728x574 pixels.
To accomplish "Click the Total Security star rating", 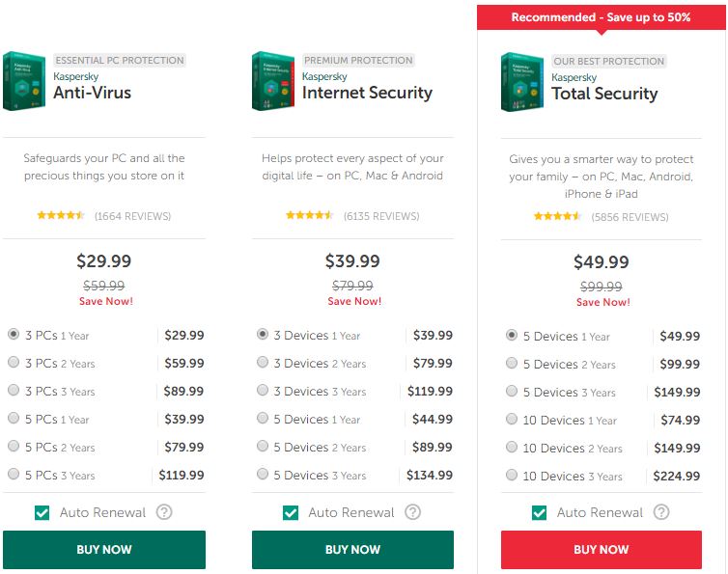I will tap(558, 216).
